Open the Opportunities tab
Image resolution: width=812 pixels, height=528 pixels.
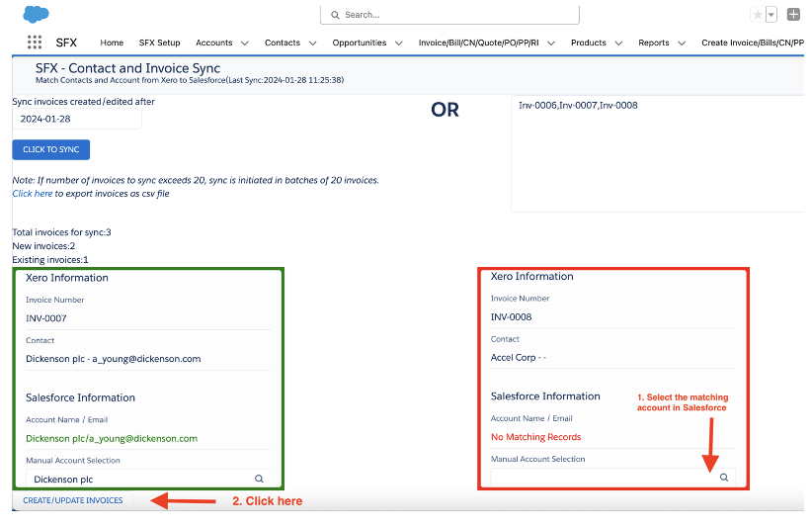pyautogui.click(x=360, y=43)
